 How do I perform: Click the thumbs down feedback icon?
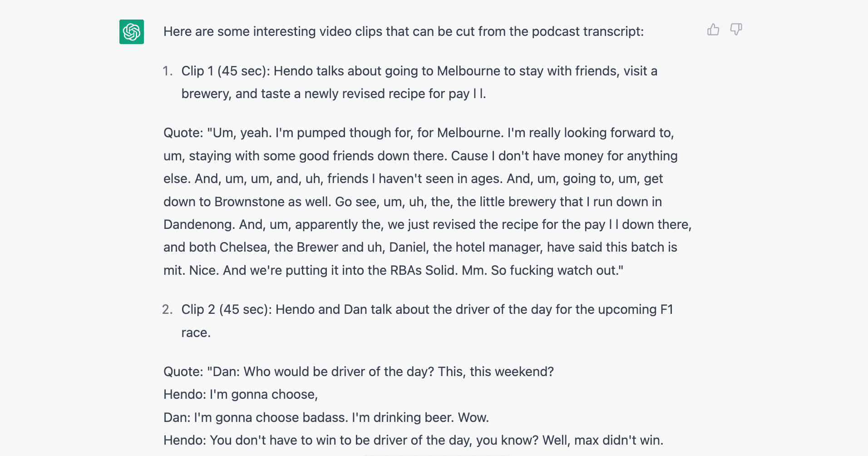[736, 30]
